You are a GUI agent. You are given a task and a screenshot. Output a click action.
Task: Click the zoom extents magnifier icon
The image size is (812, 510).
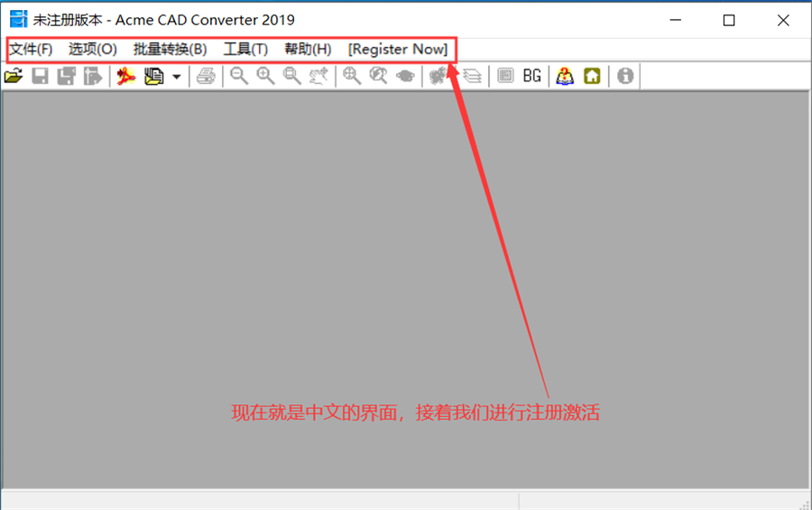352,76
